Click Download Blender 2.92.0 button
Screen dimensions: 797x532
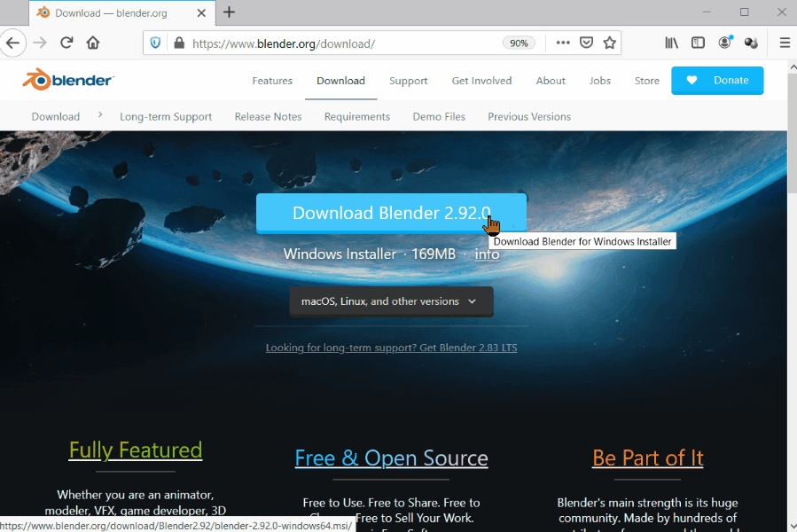[x=391, y=213]
